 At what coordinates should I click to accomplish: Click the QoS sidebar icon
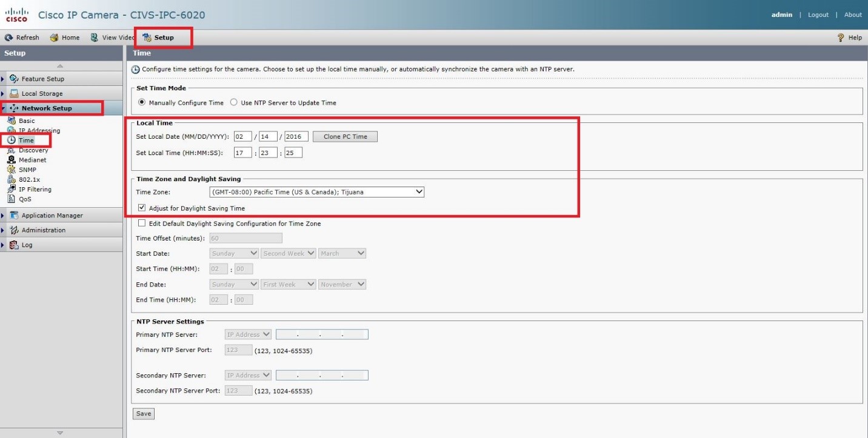click(x=12, y=199)
